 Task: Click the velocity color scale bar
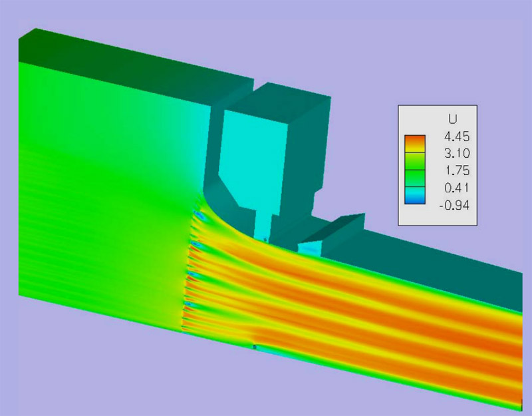click(414, 170)
